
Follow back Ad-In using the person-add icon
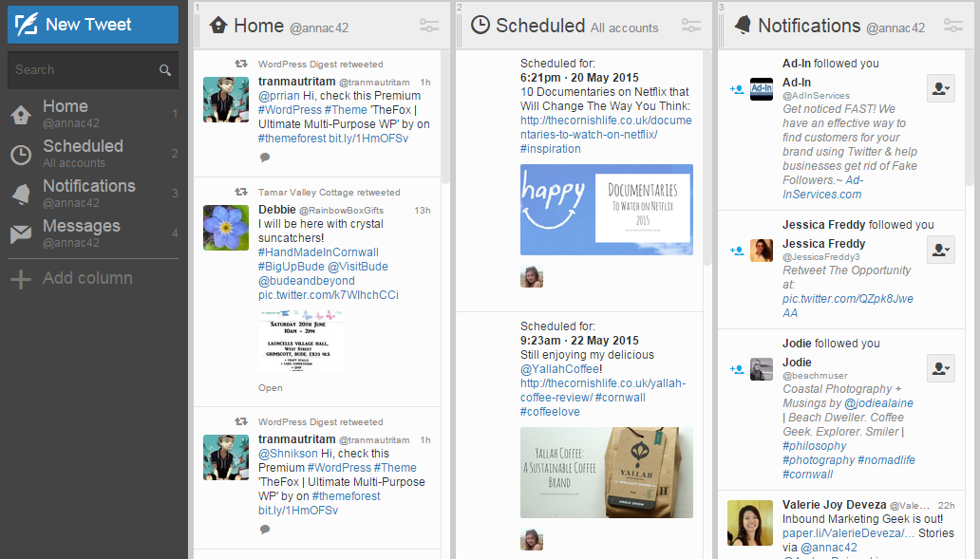738,88
